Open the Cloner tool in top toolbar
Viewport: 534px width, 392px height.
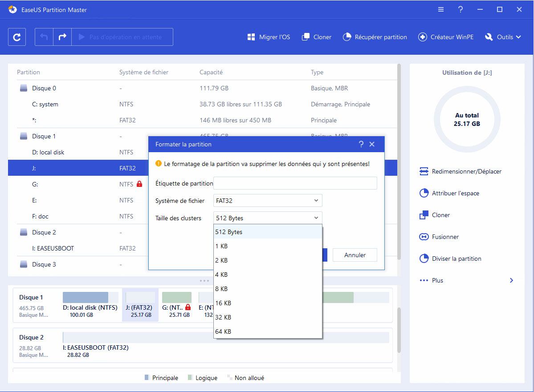coord(317,37)
